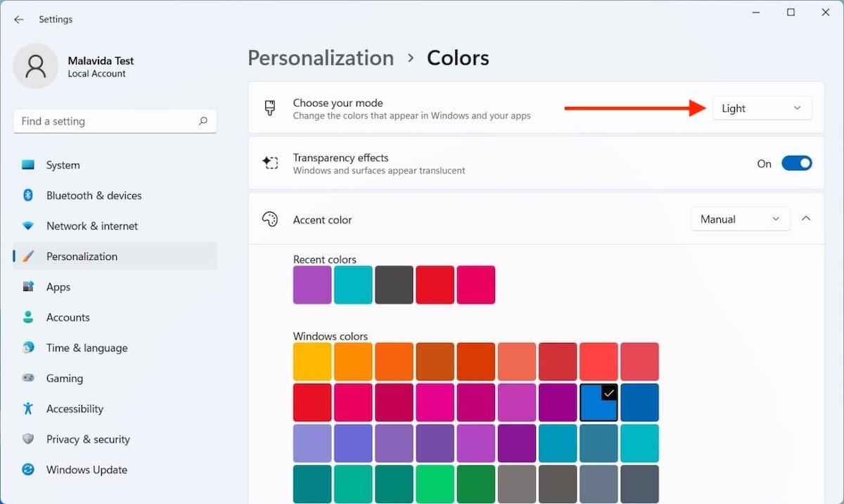
Task: Pick the purple recent color
Action: [x=312, y=285]
